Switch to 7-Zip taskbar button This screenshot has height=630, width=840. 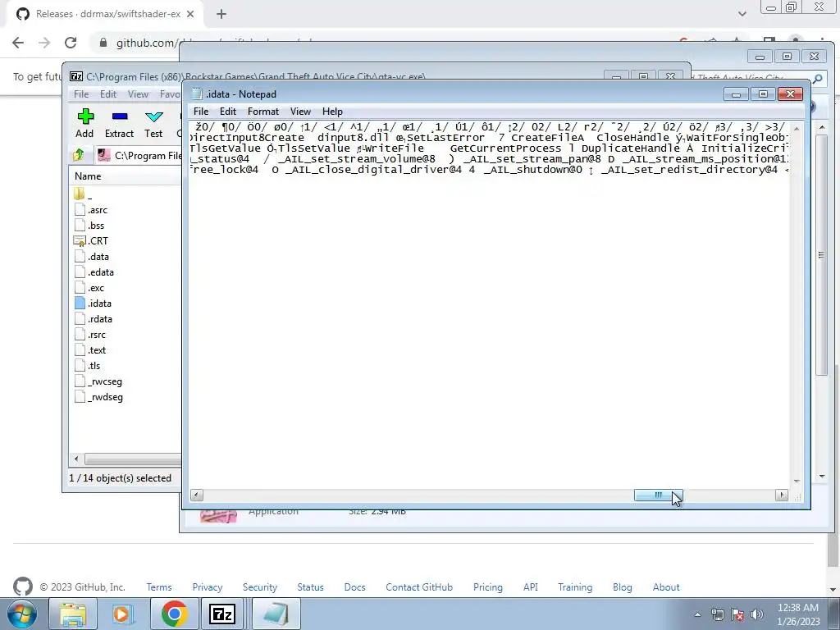click(x=222, y=614)
